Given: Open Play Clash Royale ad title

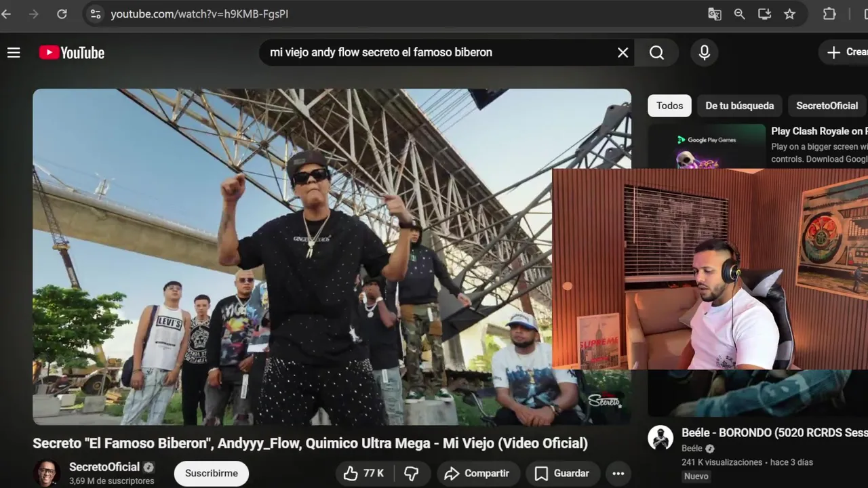Looking at the screenshot, I should pyautogui.click(x=819, y=131).
